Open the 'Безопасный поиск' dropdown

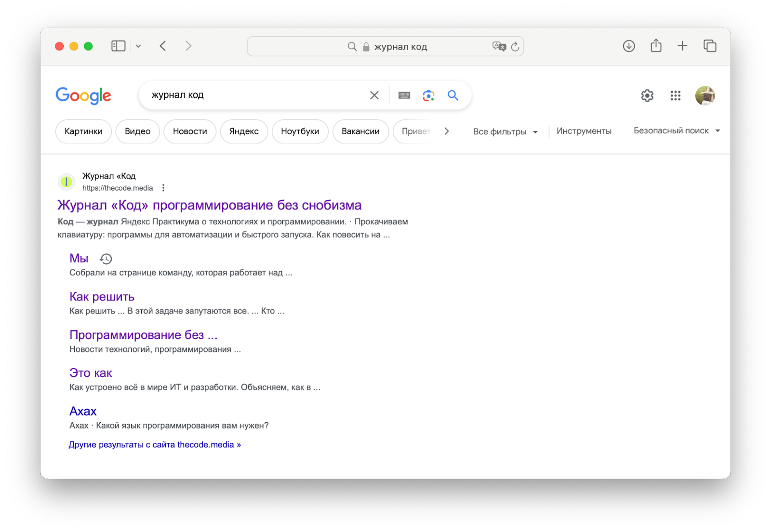tap(676, 131)
